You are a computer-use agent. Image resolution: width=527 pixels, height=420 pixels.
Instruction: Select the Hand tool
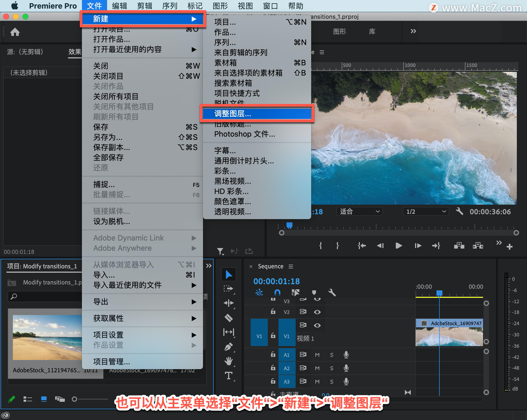click(228, 361)
